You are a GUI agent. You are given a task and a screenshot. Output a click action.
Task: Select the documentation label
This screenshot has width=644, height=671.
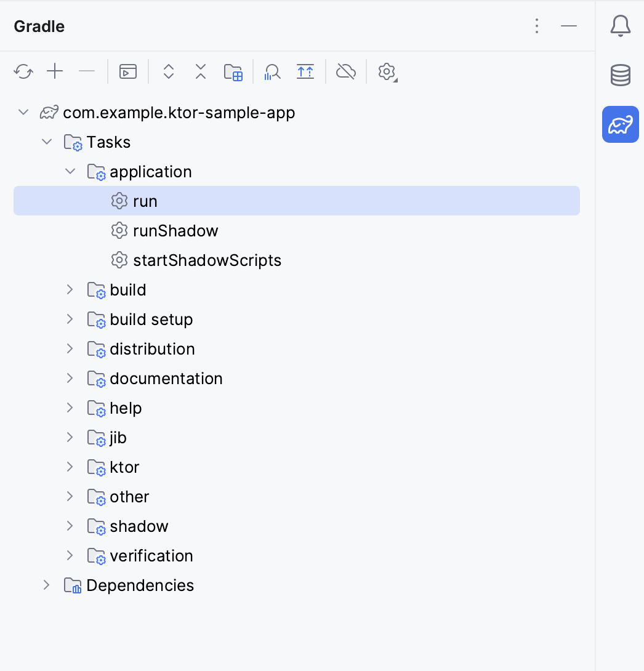click(x=166, y=379)
